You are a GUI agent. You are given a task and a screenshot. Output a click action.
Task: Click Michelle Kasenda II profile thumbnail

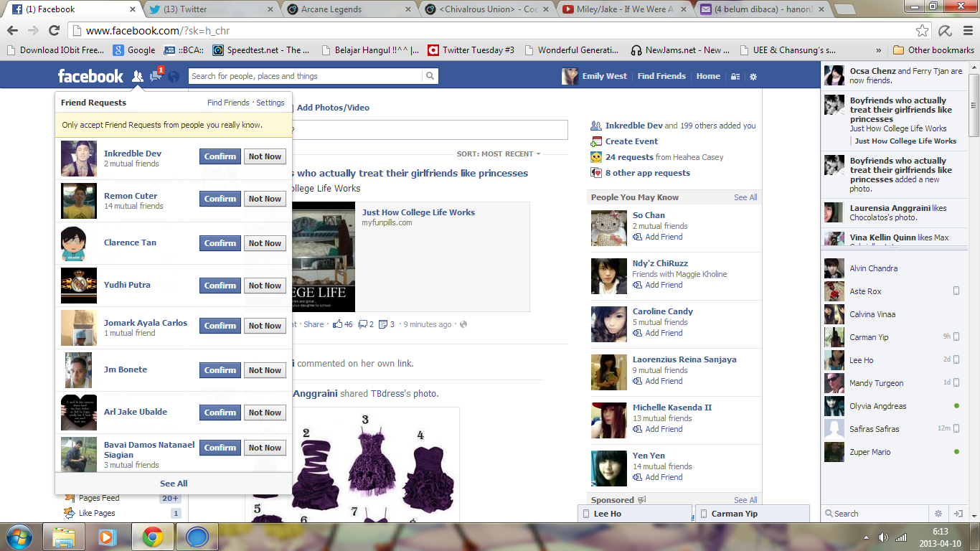[609, 420]
